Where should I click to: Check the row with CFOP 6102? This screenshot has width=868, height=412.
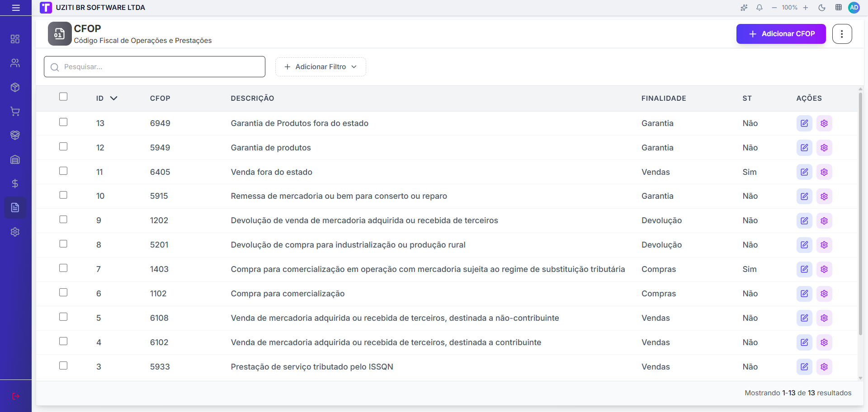click(63, 342)
